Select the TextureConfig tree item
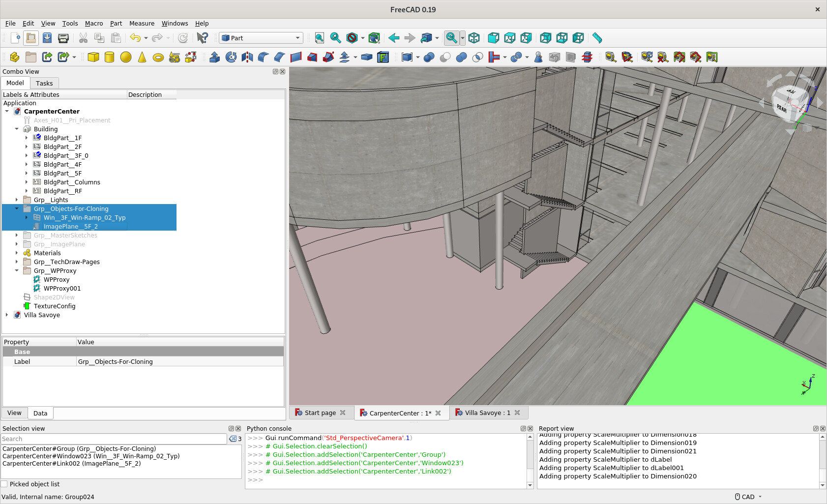 tap(55, 306)
